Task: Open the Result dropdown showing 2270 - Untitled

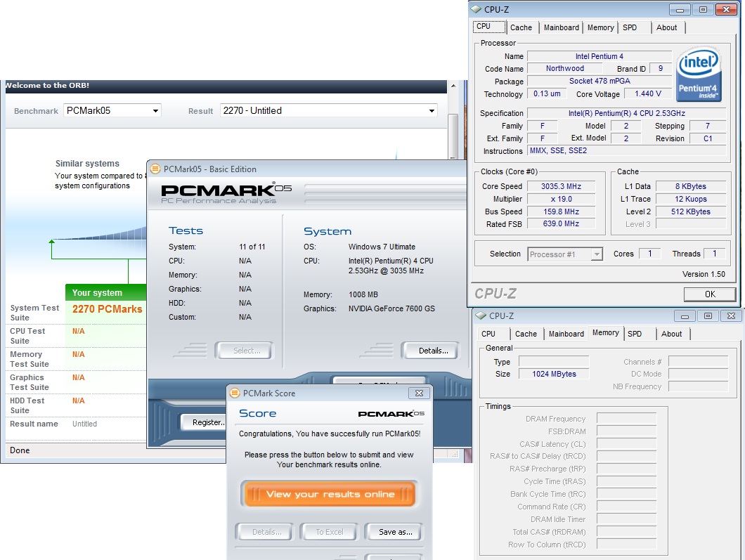Action: [329, 111]
